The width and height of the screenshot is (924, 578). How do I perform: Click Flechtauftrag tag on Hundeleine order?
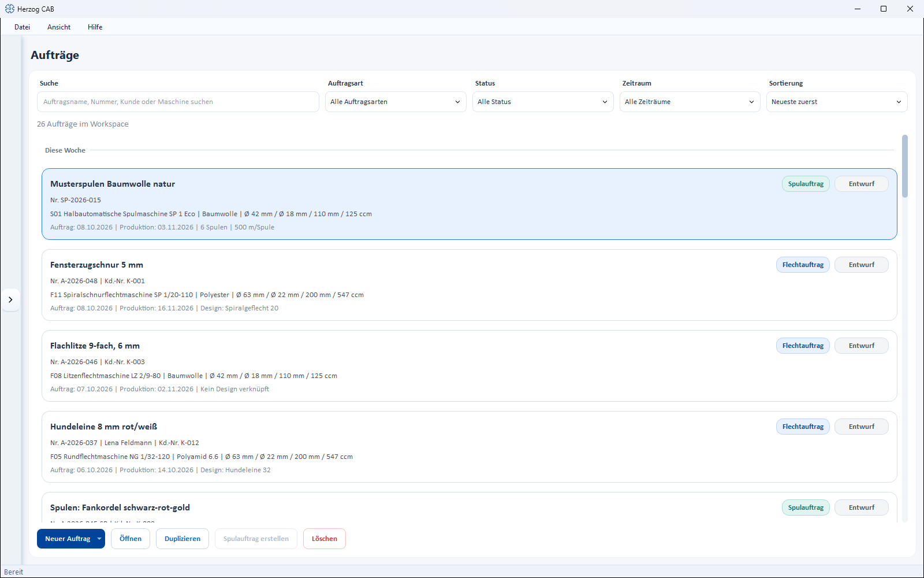803,427
